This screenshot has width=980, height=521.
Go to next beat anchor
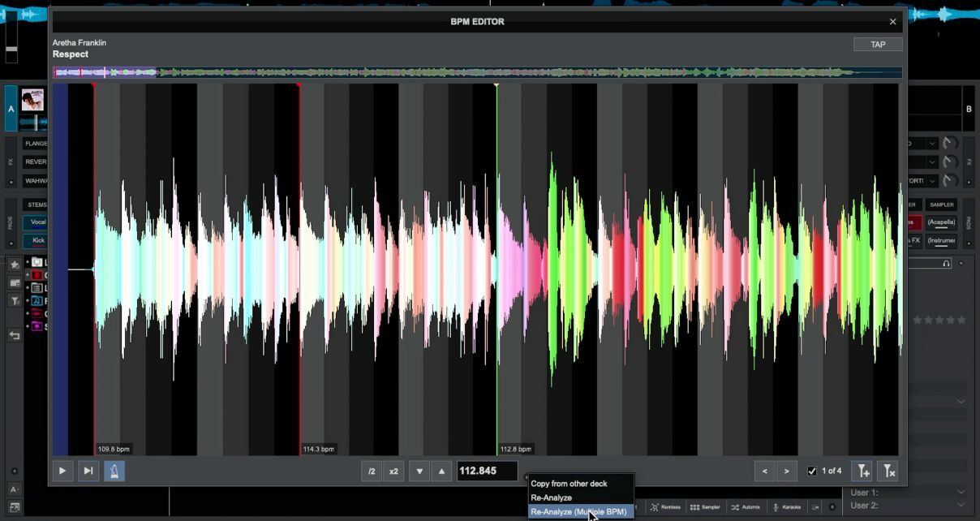pos(787,471)
